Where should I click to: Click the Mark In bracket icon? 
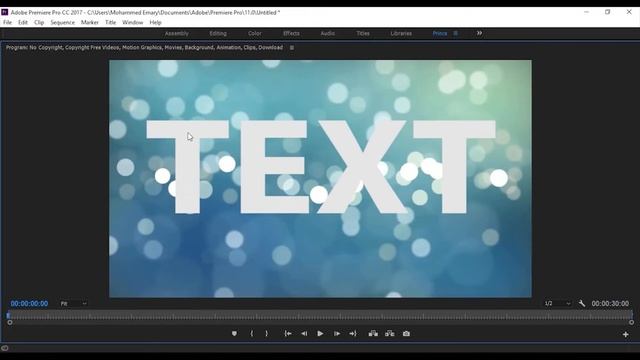click(x=251, y=333)
